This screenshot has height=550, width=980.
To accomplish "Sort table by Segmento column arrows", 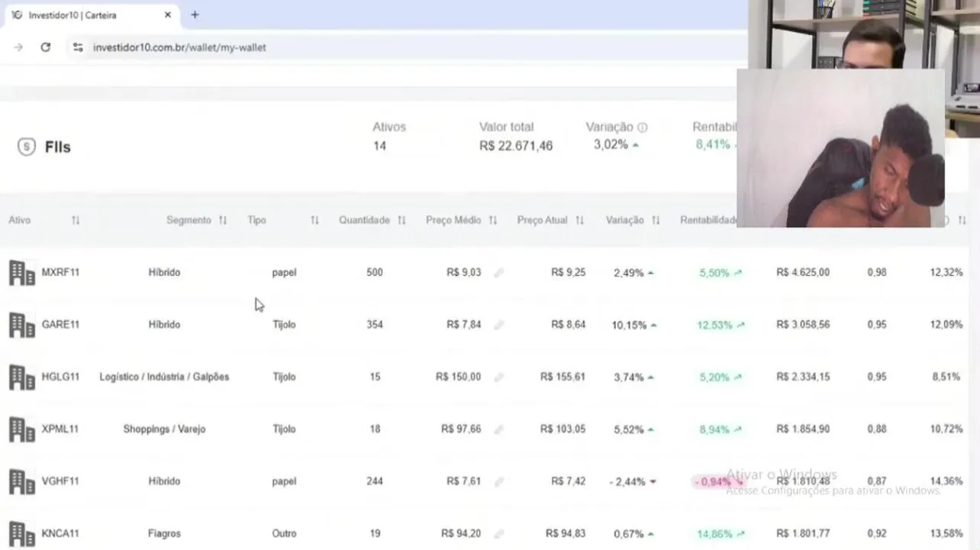I will tap(223, 220).
